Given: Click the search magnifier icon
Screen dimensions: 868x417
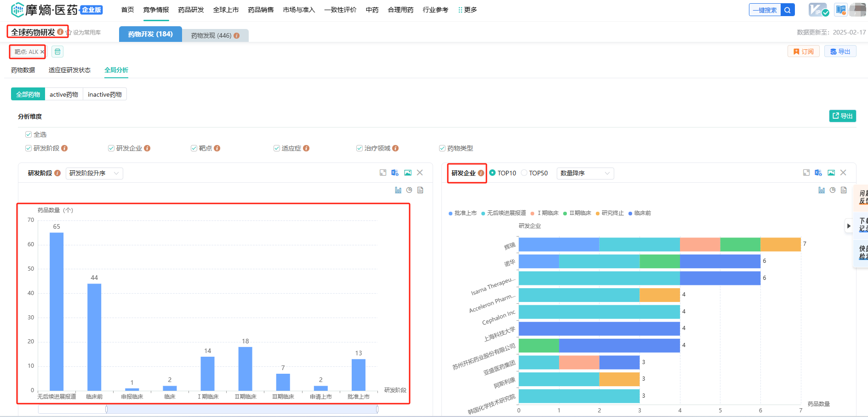Looking at the screenshot, I should click(x=788, y=10).
